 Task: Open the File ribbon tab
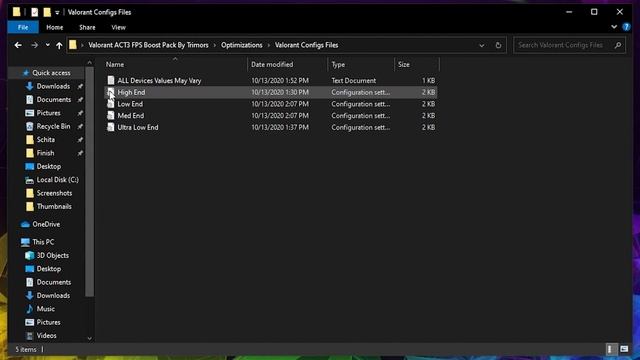pos(23,27)
